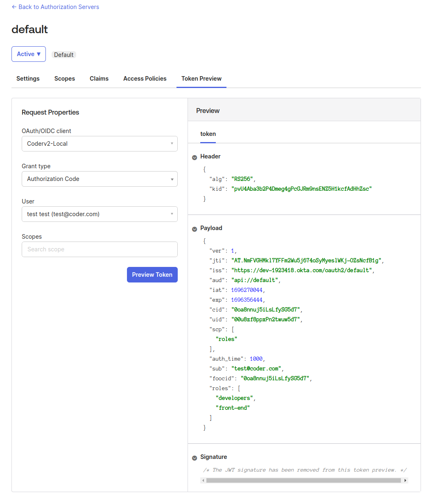
Task: Open the Active status dropdown
Action: (28, 54)
